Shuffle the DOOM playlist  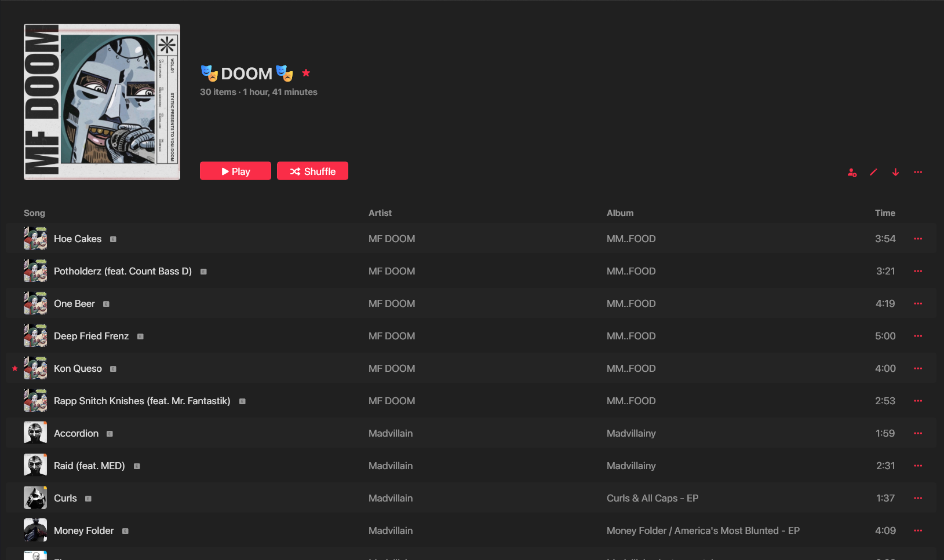pyautogui.click(x=312, y=171)
